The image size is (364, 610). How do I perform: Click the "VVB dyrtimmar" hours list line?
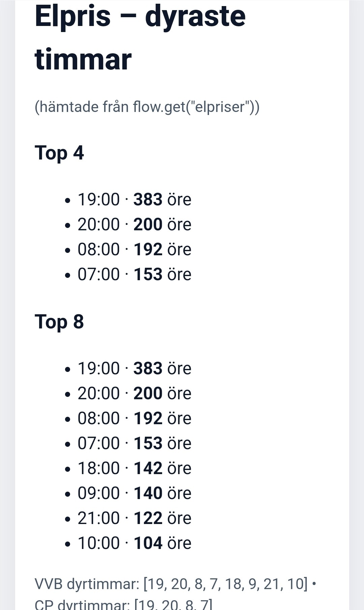tap(171, 584)
